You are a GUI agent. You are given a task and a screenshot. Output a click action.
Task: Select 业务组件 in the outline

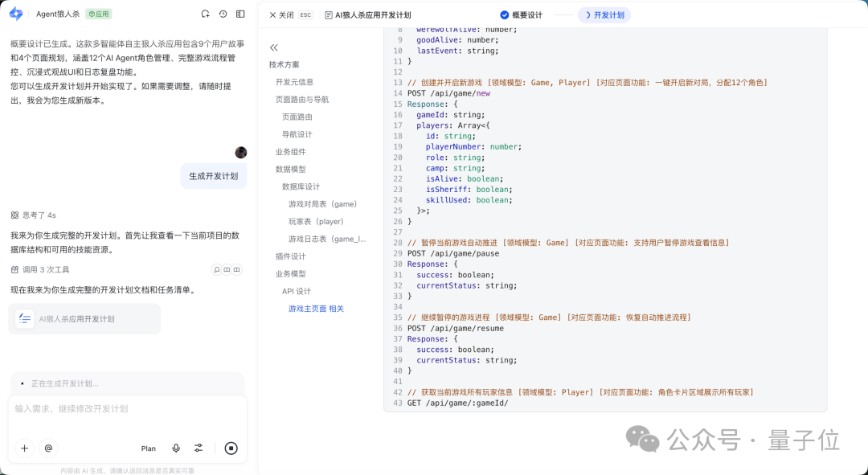pyautogui.click(x=291, y=152)
